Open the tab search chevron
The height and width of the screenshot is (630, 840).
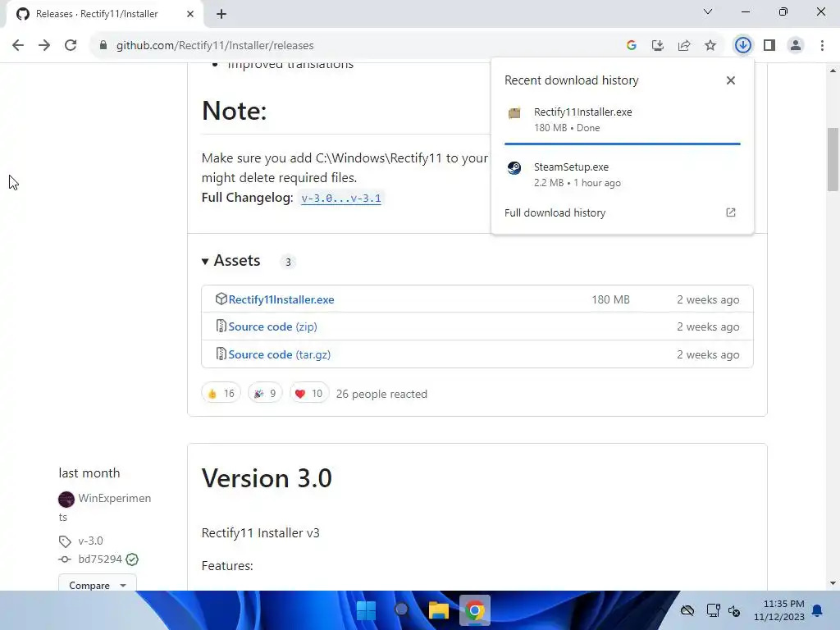coord(708,11)
